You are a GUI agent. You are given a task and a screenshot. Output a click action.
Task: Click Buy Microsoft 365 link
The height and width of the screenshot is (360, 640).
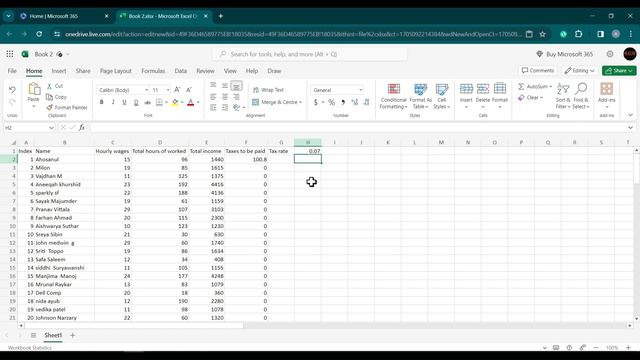564,54
